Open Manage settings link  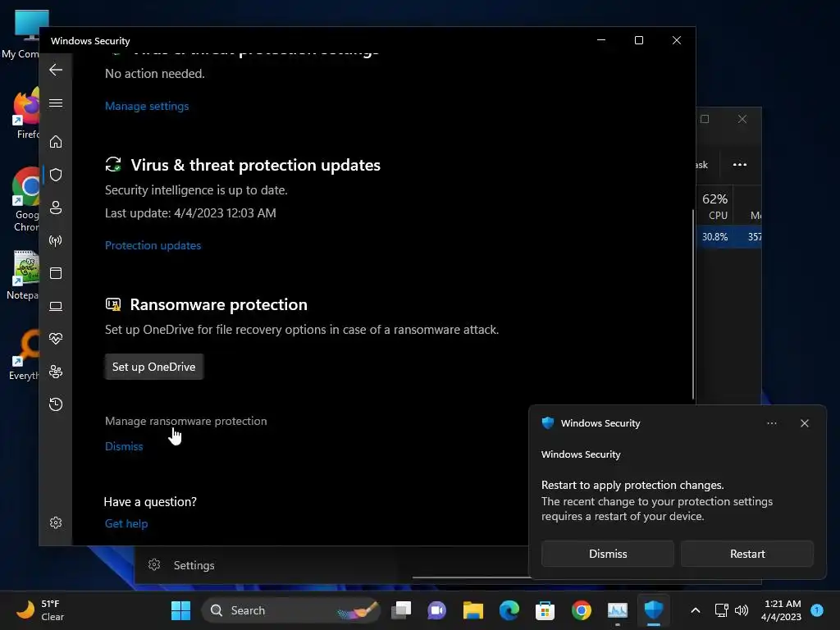[x=147, y=106]
